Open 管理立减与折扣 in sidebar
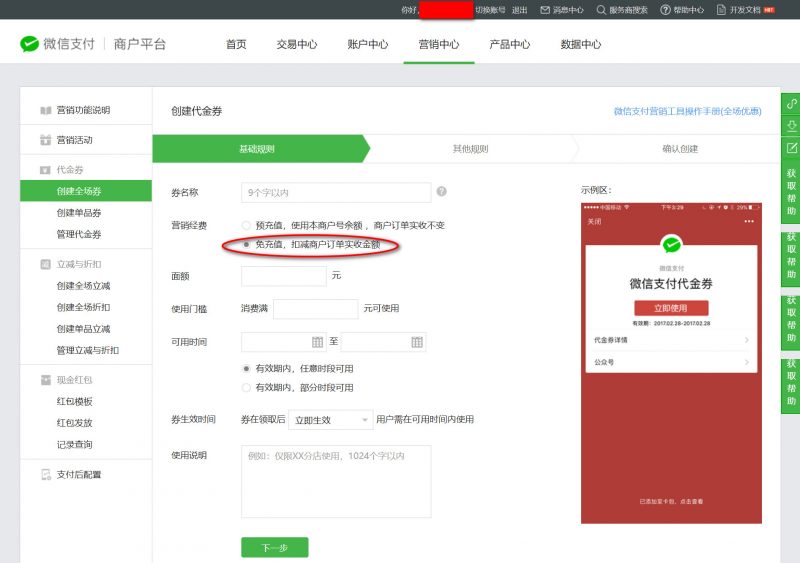 (x=88, y=350)
